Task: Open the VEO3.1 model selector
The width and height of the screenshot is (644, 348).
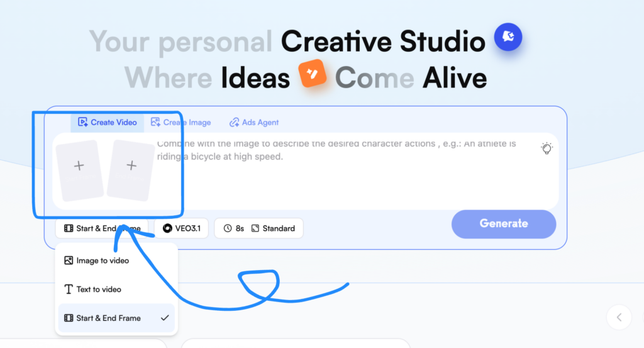Action: [x=181, y=228]
